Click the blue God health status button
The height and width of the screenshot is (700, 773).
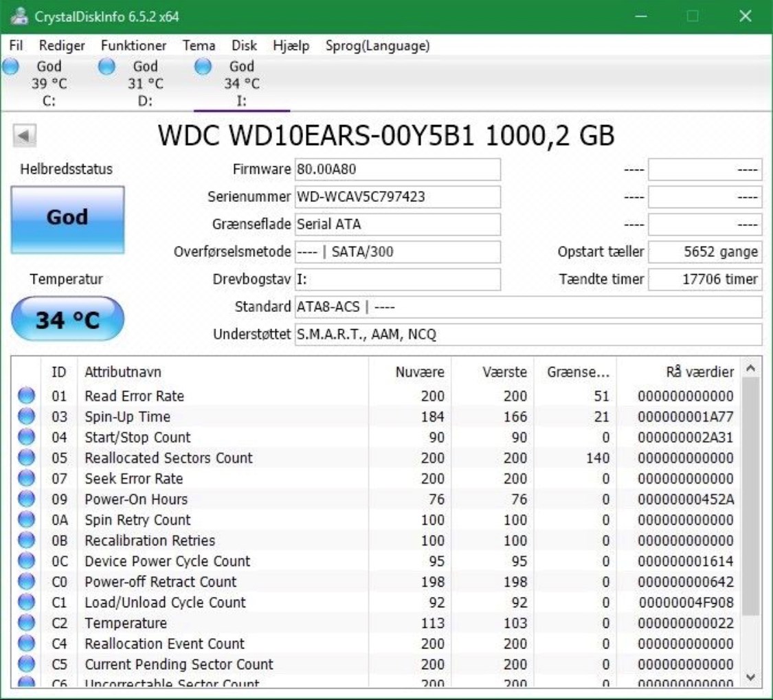pyautogui.click(x=67, y=219)
